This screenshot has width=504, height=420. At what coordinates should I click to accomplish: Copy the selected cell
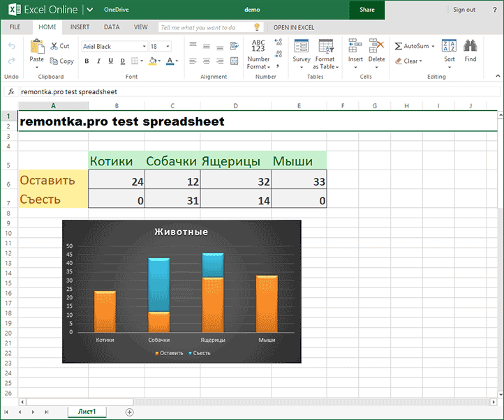pyautogui.click(x=61, y=61)
